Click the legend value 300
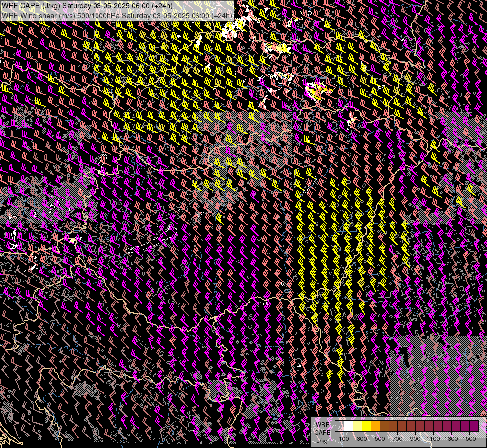The image size is (487, 448). coord(362,439)
